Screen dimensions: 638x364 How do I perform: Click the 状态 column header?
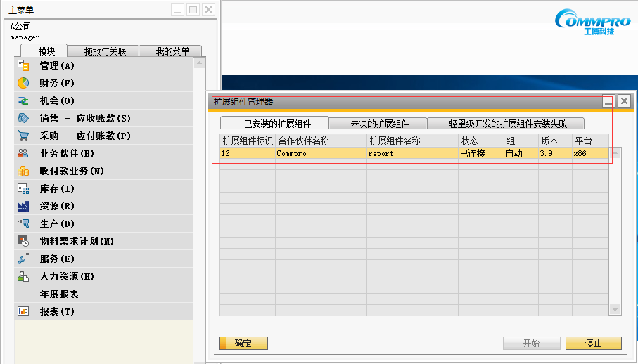point(481,141)
